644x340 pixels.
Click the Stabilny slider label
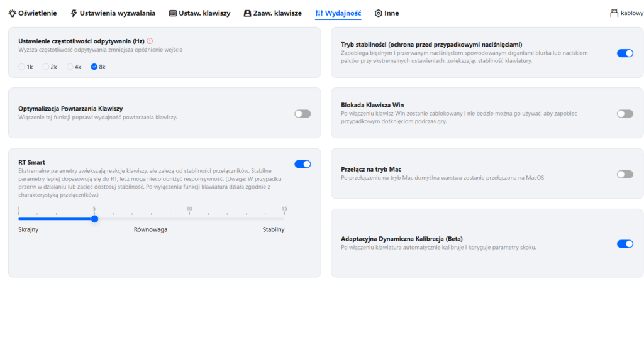coord(274,229)
